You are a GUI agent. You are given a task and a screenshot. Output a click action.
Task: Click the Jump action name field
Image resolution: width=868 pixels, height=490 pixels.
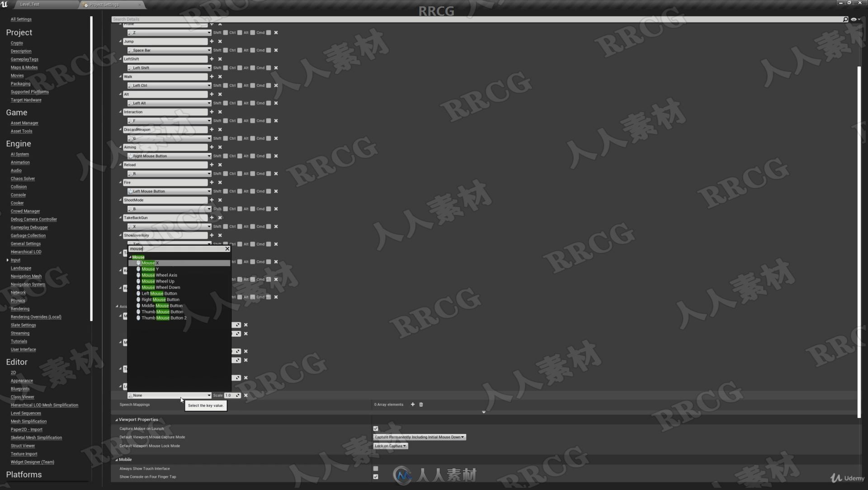point(165,41)
